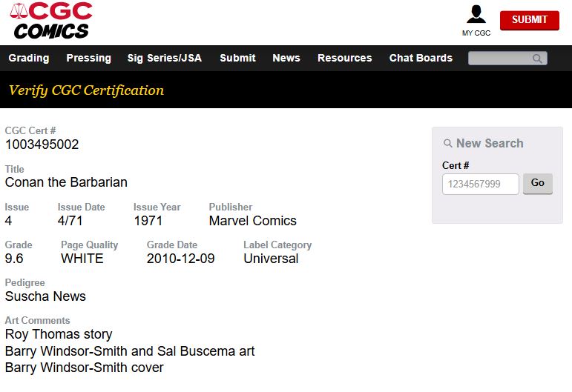This screenshot has height=392, width=572.
Task: Open the Pressing menu item
Action: click(x=88, y=58)
